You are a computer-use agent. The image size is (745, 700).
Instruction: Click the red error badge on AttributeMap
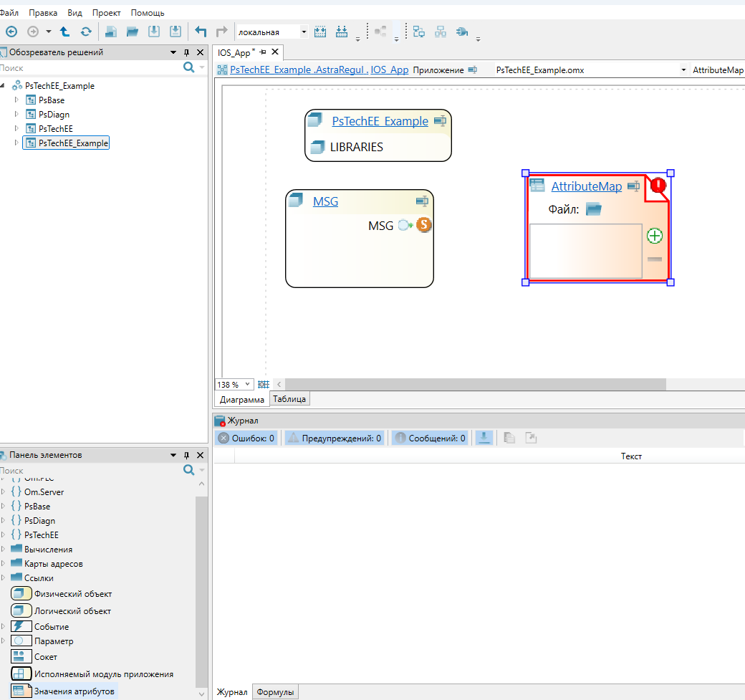click(658, 186)
